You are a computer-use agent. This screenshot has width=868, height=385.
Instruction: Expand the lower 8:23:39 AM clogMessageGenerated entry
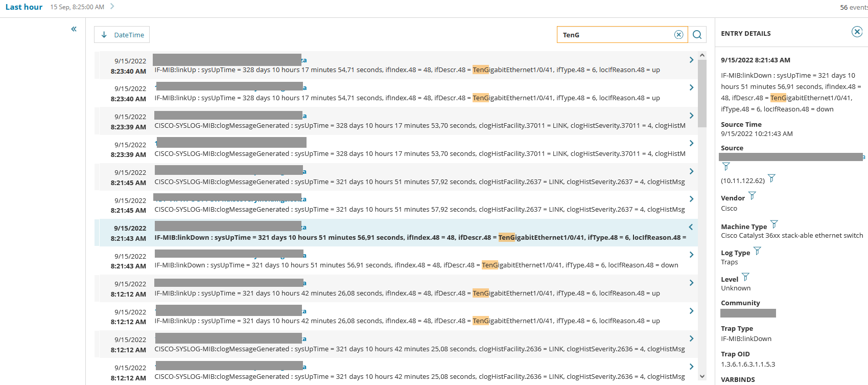(x=691, y=143)
